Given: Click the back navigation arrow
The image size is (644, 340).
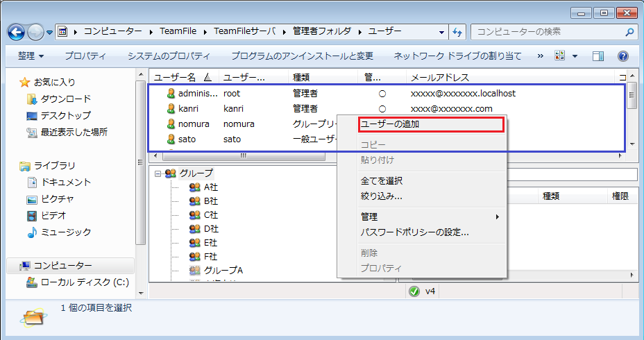Looking at the screenshot, I should (17, 32).
